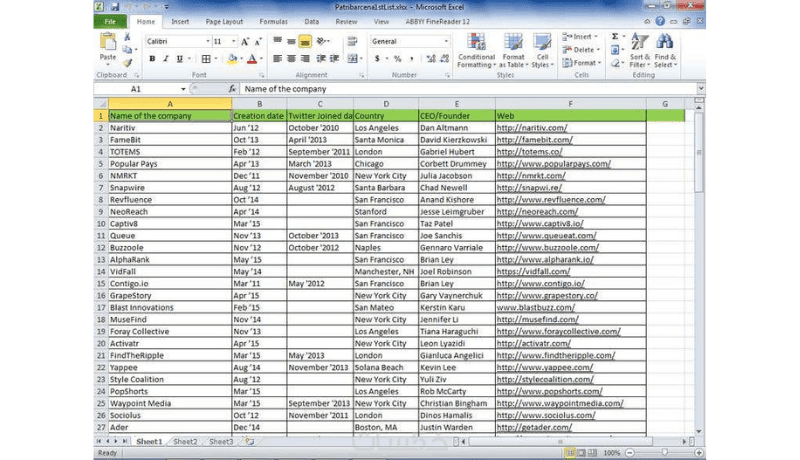The image size is (800, 460).
Task: Click the vertical scrollbar down arrow
Action: tap(698, 431)
